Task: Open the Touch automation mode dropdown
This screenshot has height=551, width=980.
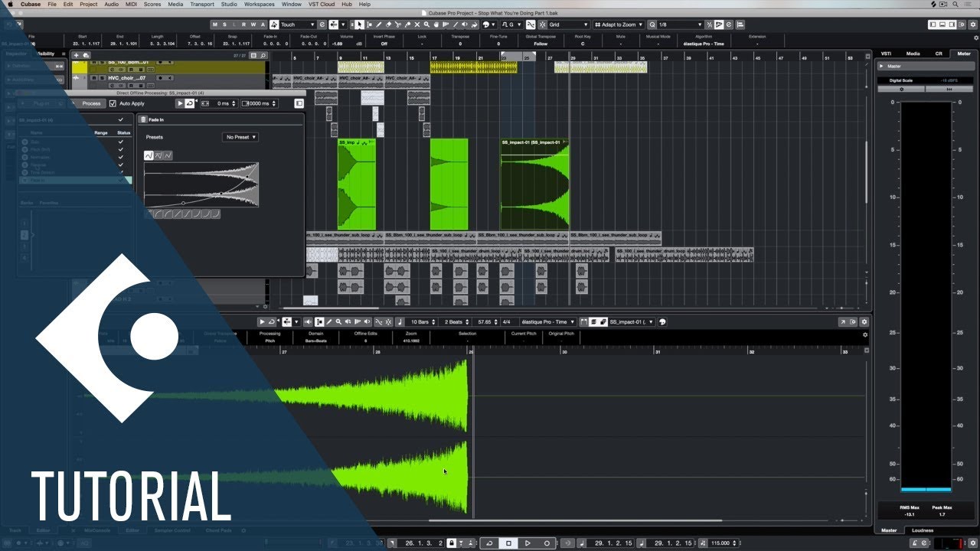Action: tap(298, 24)
